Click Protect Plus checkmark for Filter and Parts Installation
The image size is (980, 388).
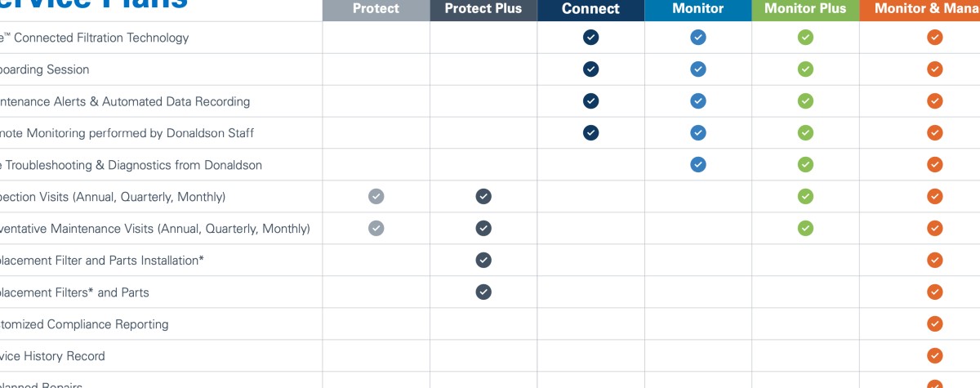coord(483,261)
